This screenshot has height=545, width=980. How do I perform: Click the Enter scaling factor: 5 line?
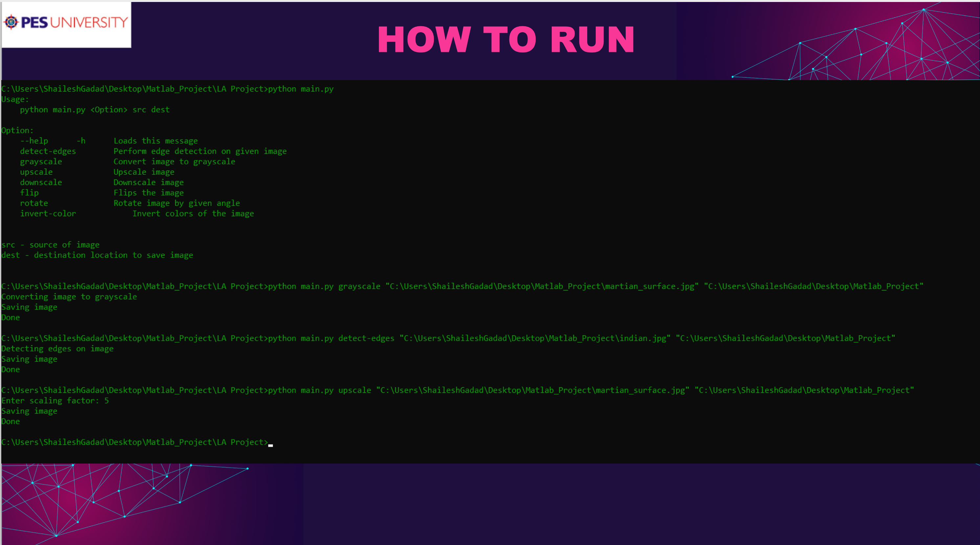(x=55, y=401)
